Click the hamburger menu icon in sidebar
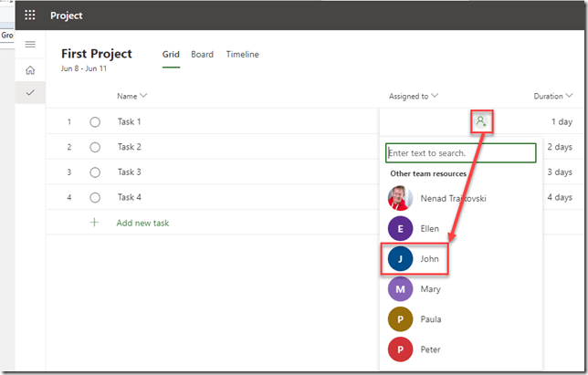Viewport: 588px width, 375px height. pos(30,44)
